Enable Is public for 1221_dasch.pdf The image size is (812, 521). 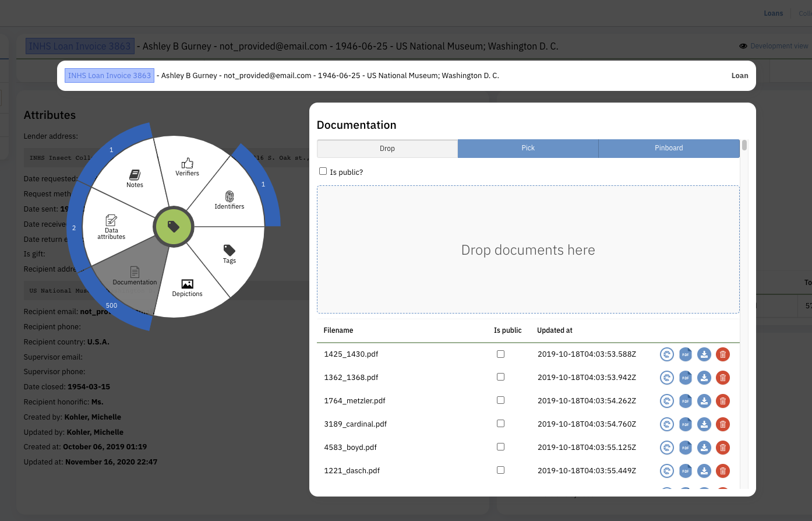click(500, 470)
